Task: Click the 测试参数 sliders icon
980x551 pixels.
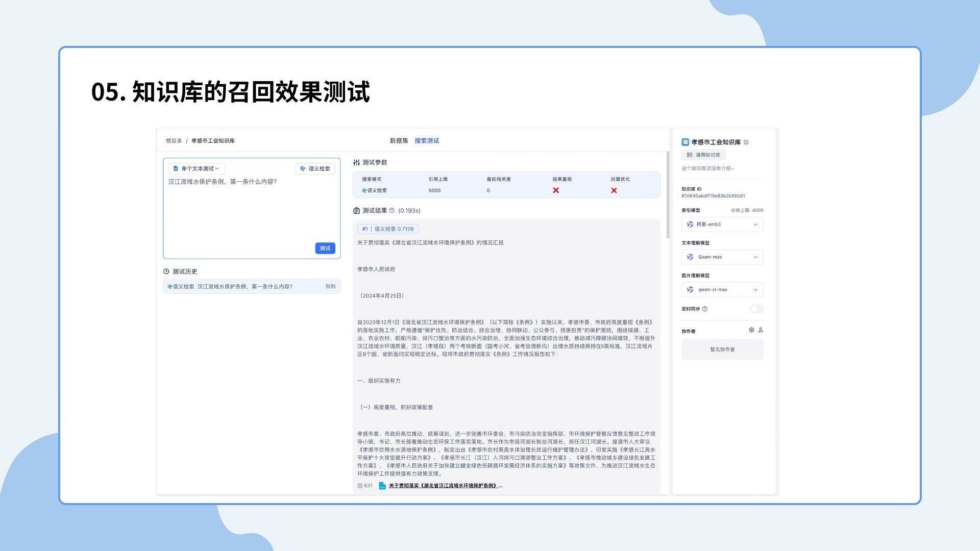Action: [356, 163]
